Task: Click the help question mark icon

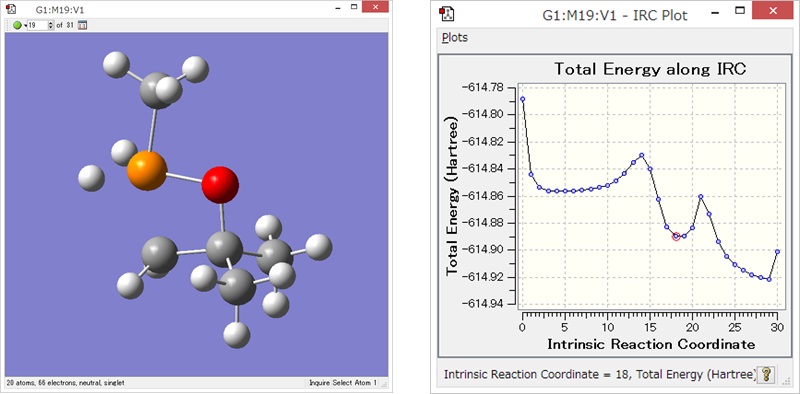Action: pyautogui.click(x=765, y=375)
